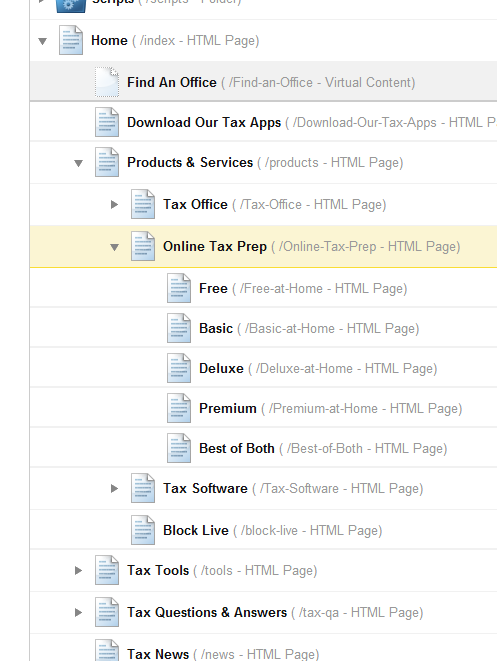Screen dimensions: 497x661
Task: Click the Tax News page icon
Action: pyautogui.click(x=107, y=650)
